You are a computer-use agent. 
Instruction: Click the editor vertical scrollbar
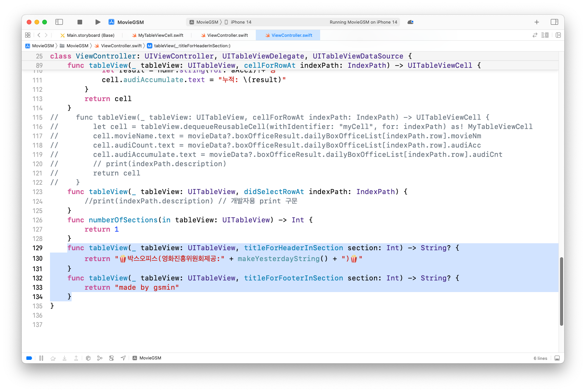[x=561, y=291]
